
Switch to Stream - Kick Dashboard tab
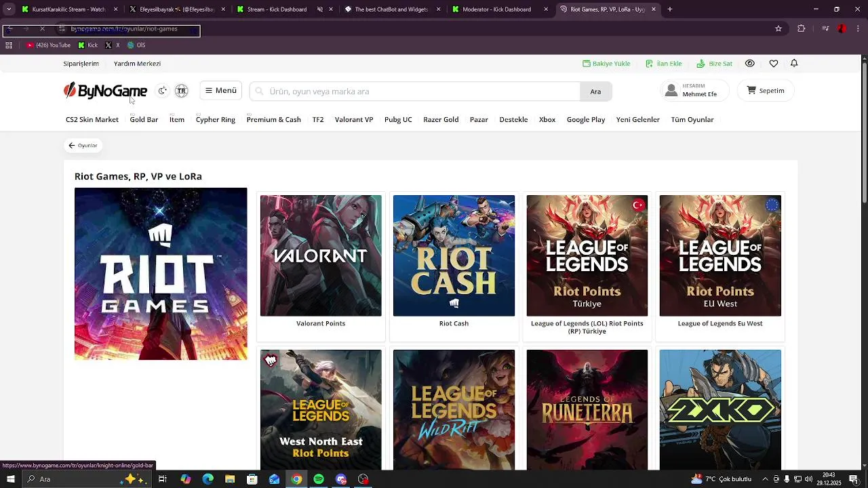(x=279, y=9)
